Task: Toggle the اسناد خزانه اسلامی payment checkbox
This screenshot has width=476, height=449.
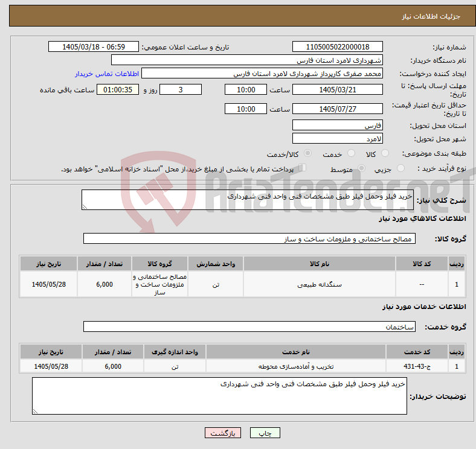Action: [303, 167]
